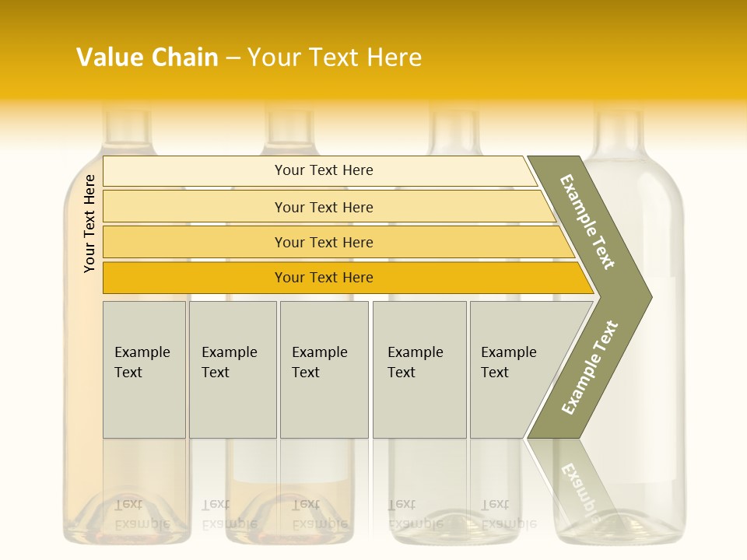Select the top 'Your Text Here' bar
747x560 pixels.
coord(323,170)
